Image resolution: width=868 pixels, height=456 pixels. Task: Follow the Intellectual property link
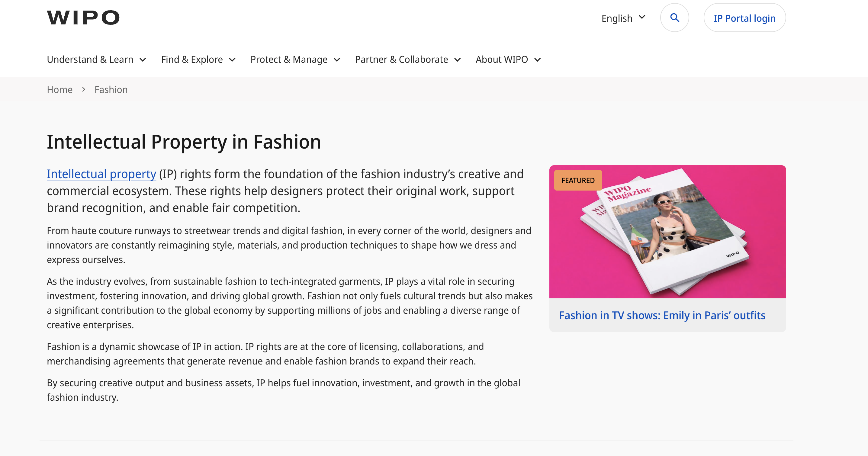[x=101, y=174]
